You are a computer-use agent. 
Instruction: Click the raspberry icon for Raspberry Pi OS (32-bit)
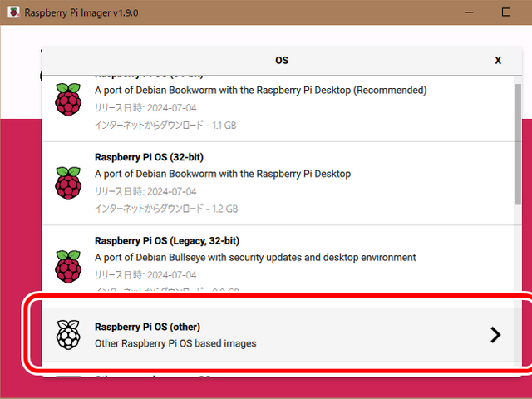68,183
